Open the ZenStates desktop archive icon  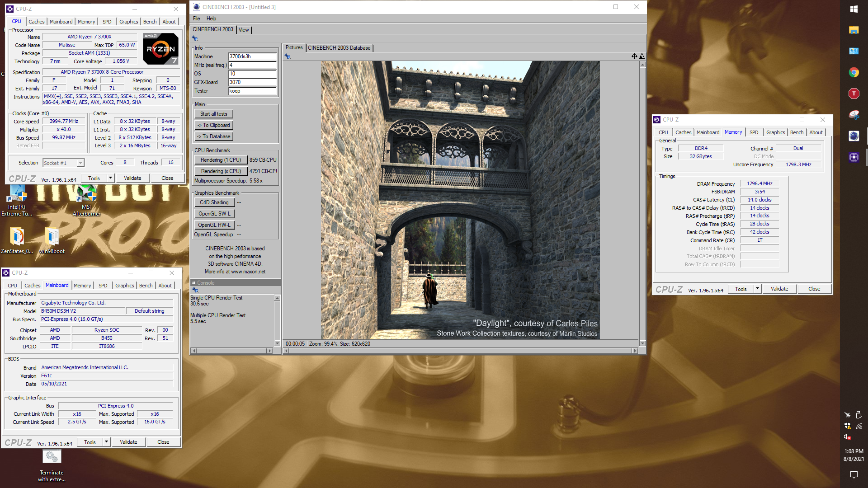(17, 240)
